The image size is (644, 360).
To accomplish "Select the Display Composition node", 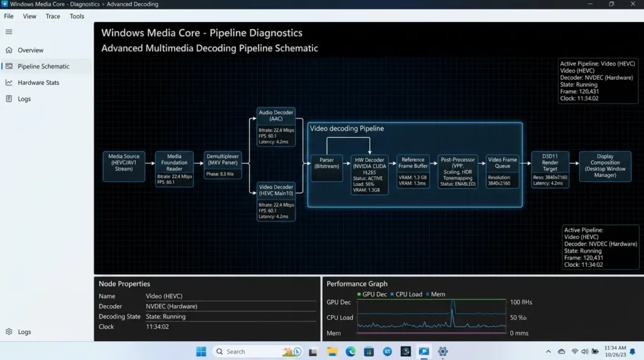I will click(605, 166).
